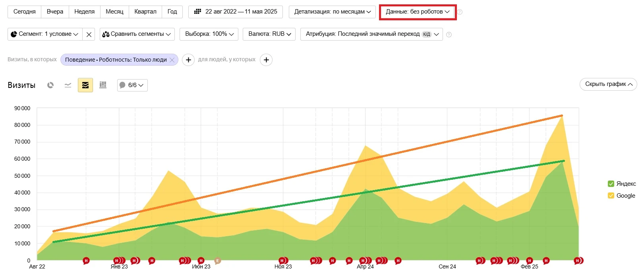The height and width of the screenshot is (278, 644).
Task: Click the 90 000 axis label
Action: point(22,108)
